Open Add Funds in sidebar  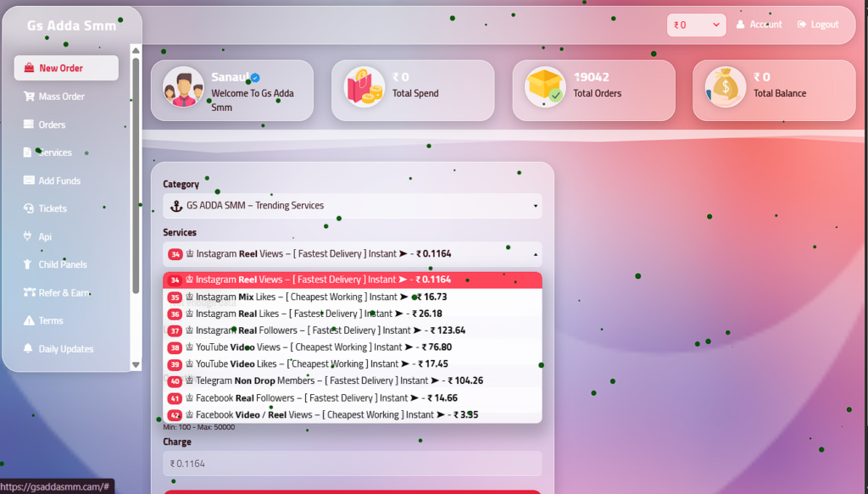59,180
